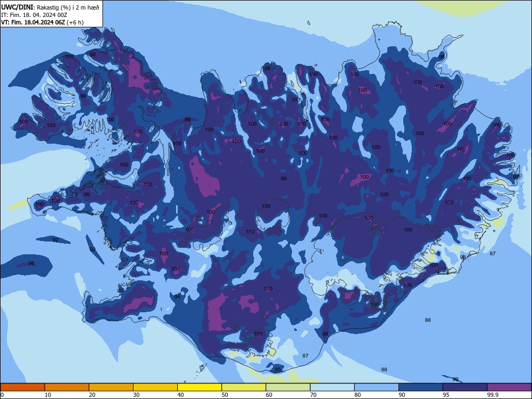Pick the 40–50 bright yellow legend swatch
This screenshot has height=399, width=532.
(x=199, y=387)
